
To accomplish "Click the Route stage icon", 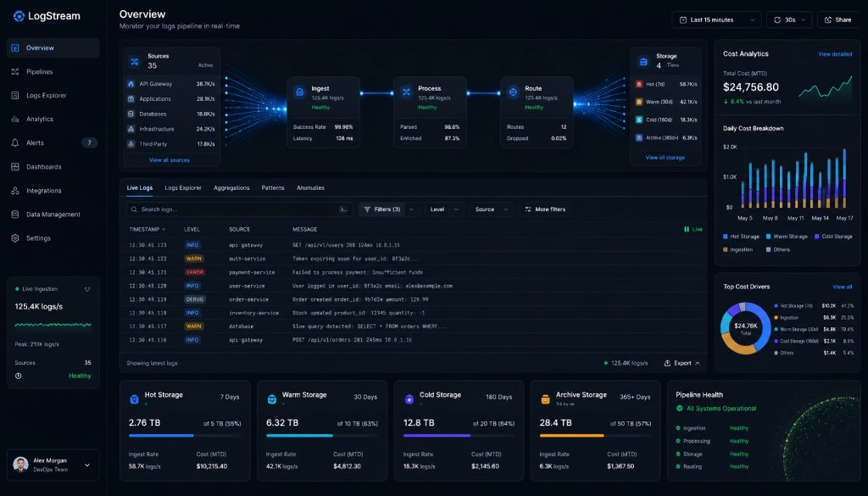I will click(x=513, y=92).
